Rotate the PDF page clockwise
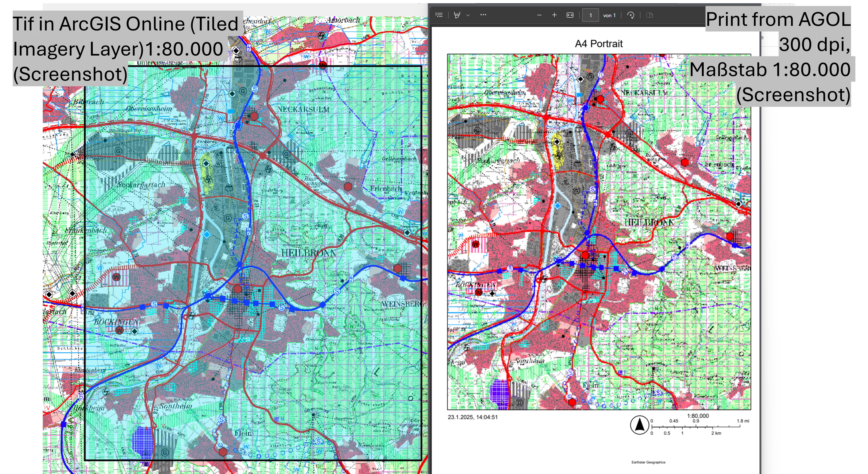868x474 pixels. click(x=631, y=15)
